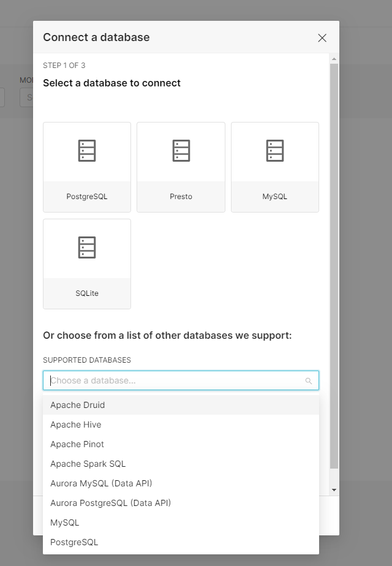Select the Presto card label

181,197
